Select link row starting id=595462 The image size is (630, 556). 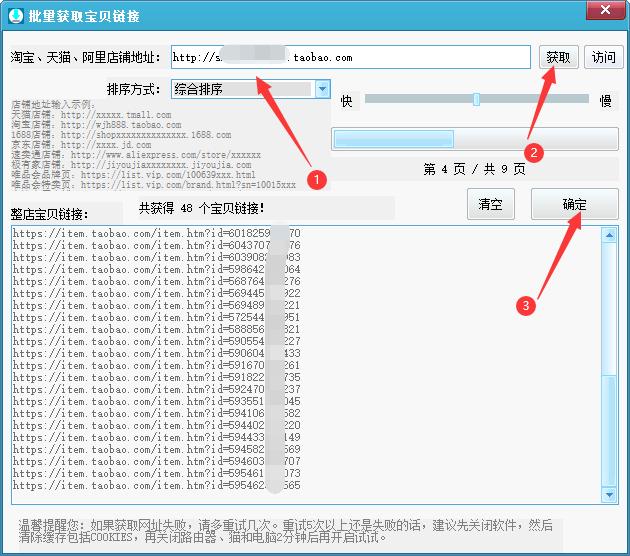click(x=156, y=486)
